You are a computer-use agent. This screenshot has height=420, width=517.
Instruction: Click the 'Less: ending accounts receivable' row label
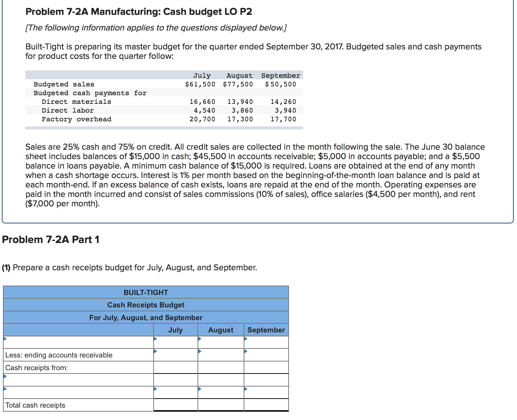click(59, 355)
